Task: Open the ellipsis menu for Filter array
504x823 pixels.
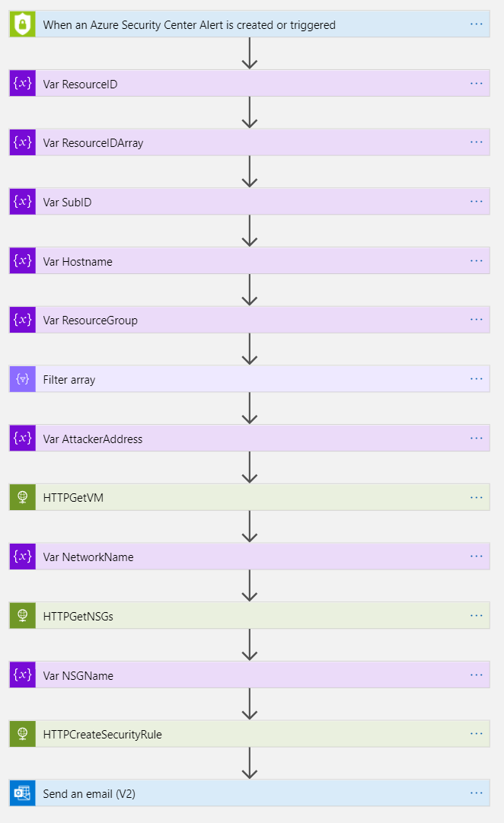Action: [477, 379]
